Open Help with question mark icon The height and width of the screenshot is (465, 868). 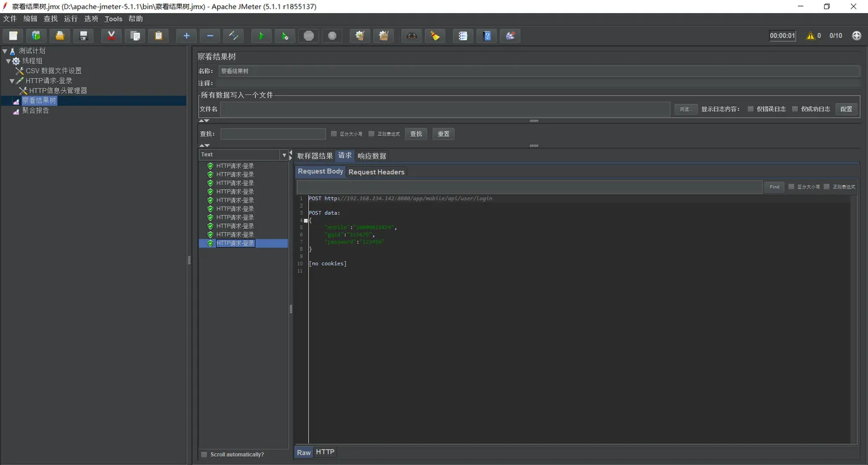point(486,36)
